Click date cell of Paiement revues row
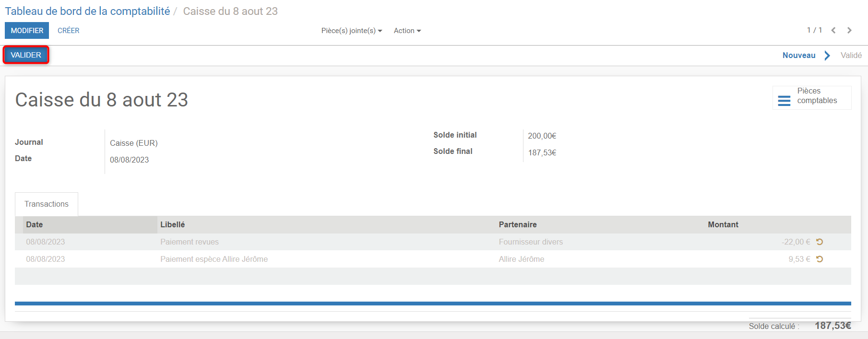The height and width of the screenshot is (339, 868). click(x=46, y=242)
